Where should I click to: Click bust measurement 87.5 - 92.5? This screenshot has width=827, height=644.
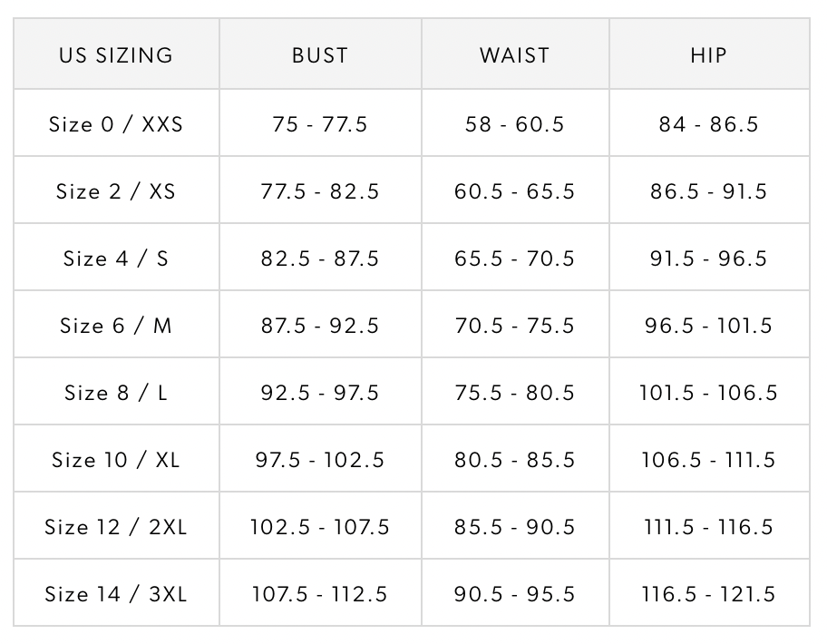pos(320,326)
